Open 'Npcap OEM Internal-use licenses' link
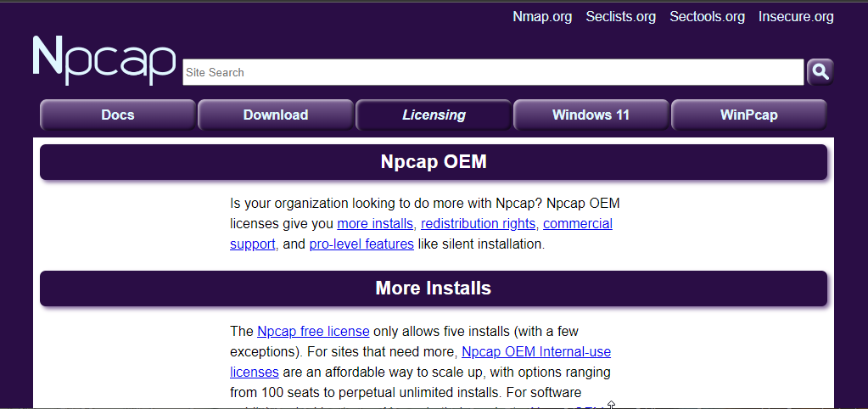Viewport: 868px width, 409px height. click(x=536, y=352)
